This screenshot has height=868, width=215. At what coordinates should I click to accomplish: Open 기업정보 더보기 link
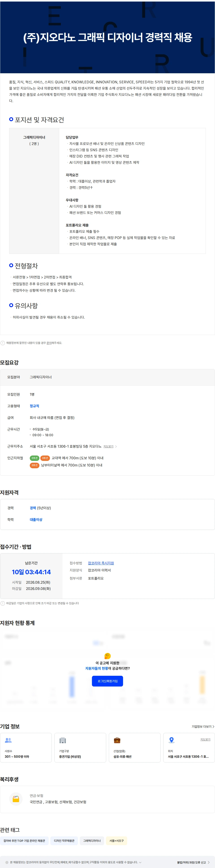tap(203, 726)
